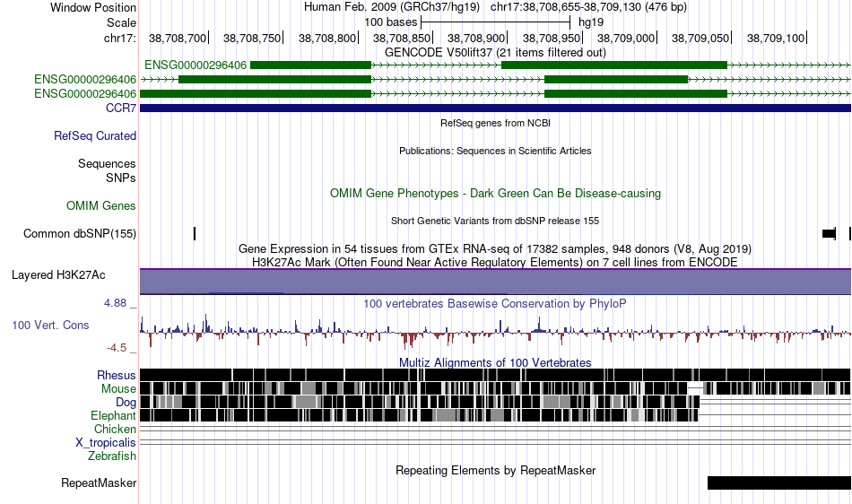
Task: Select the Rhesus alignment species label
Action: pyautogui.click(x=117, y=375)
